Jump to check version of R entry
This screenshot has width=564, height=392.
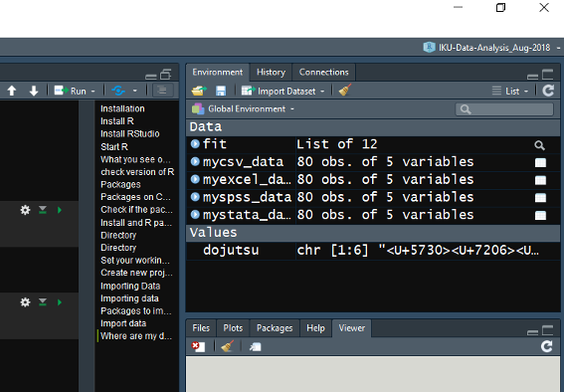tap(137, 172)
